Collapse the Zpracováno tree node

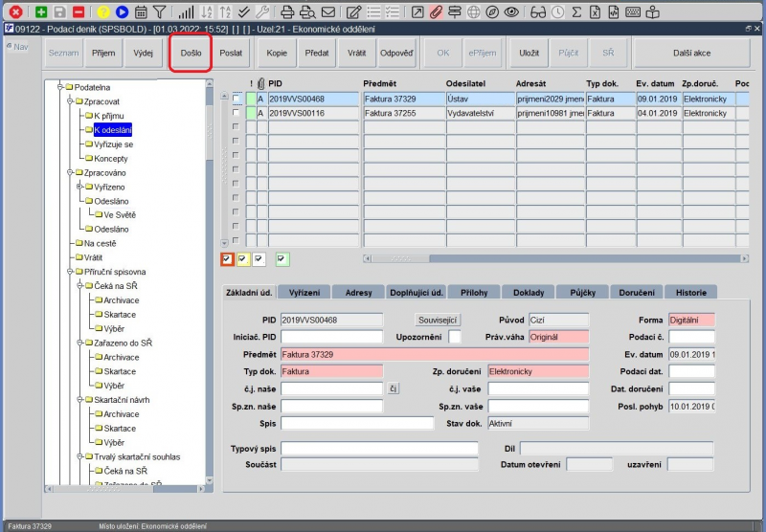(70, 173)
